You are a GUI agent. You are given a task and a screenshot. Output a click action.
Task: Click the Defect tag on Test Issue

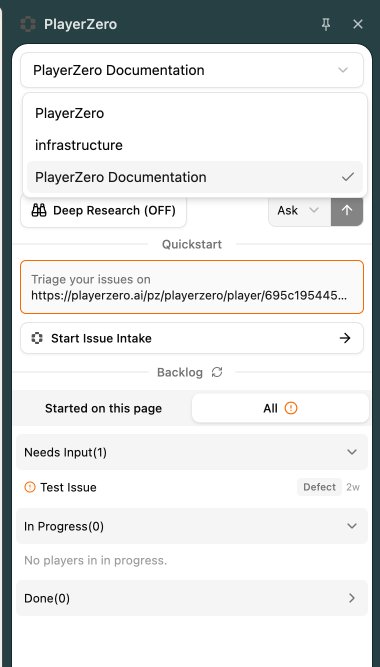pyautogui.click(x=319, y=487)
